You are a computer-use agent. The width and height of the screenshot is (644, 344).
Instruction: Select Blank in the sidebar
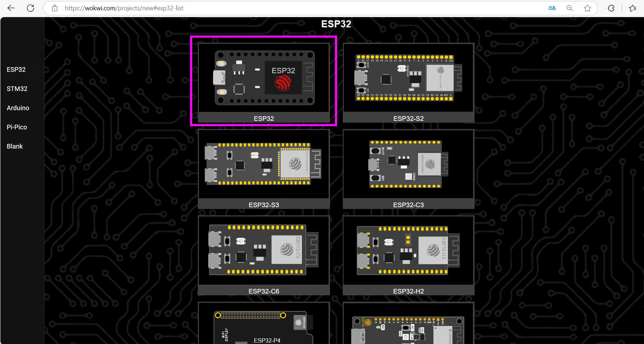15,146
